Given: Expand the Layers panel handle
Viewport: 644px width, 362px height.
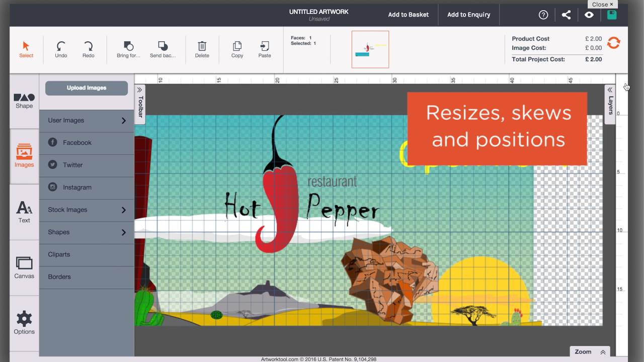Looking at the screenshot, I should pyautogui.click(x=610, y=104).
